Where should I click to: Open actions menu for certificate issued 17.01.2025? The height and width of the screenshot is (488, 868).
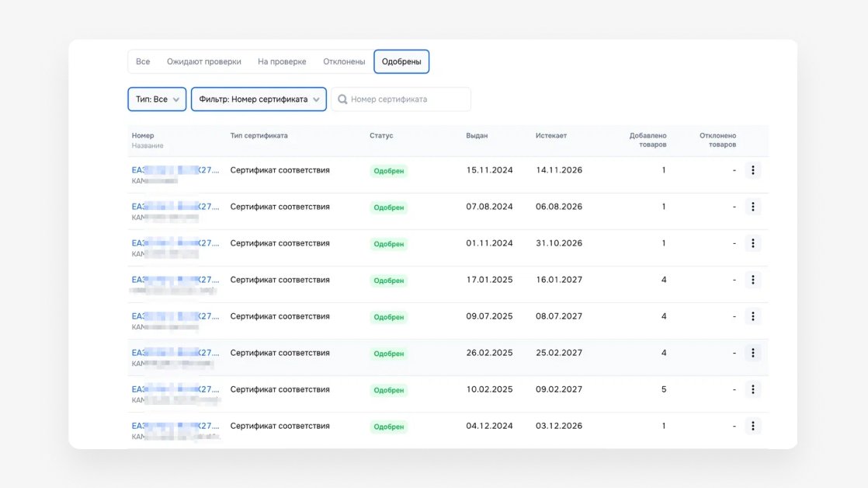tap(752, 281)
